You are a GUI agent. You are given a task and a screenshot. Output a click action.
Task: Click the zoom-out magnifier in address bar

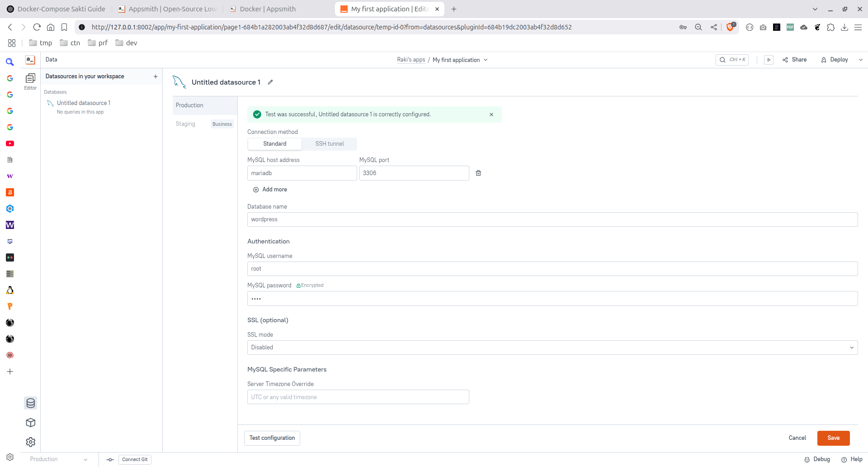tap(698, 27)
